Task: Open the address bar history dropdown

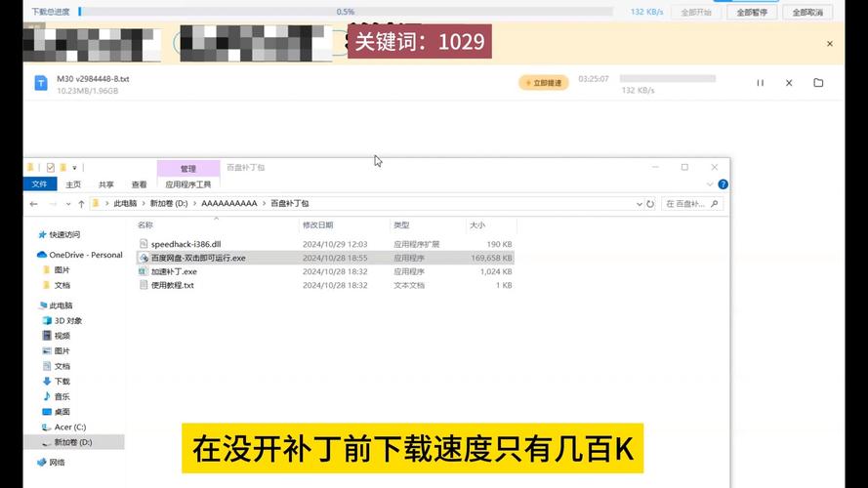Action: [x=639, y=204]
